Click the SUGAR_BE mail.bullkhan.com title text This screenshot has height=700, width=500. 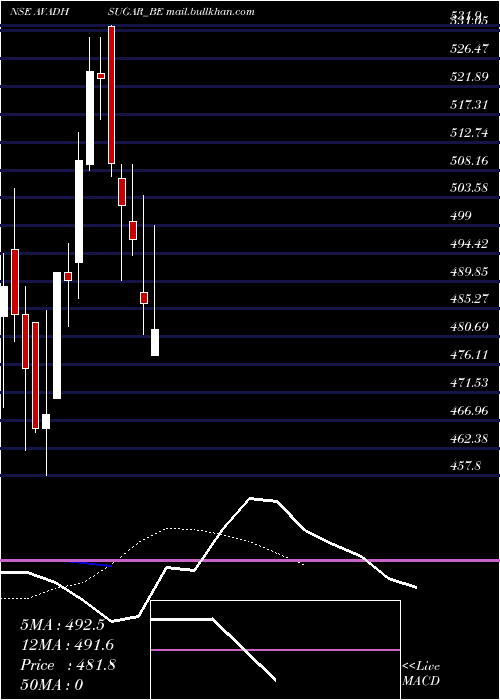(x=181, y=12)
